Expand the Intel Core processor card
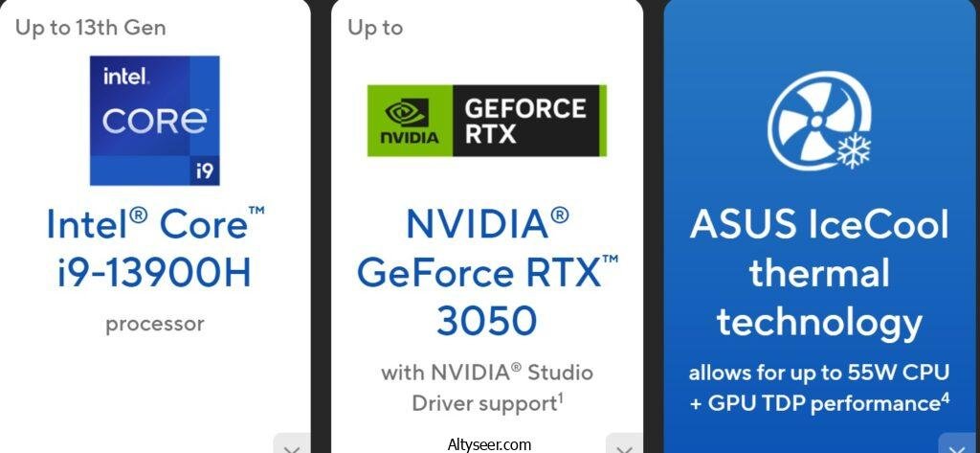Viewport: 980px width, 453px height. (291, 445)
